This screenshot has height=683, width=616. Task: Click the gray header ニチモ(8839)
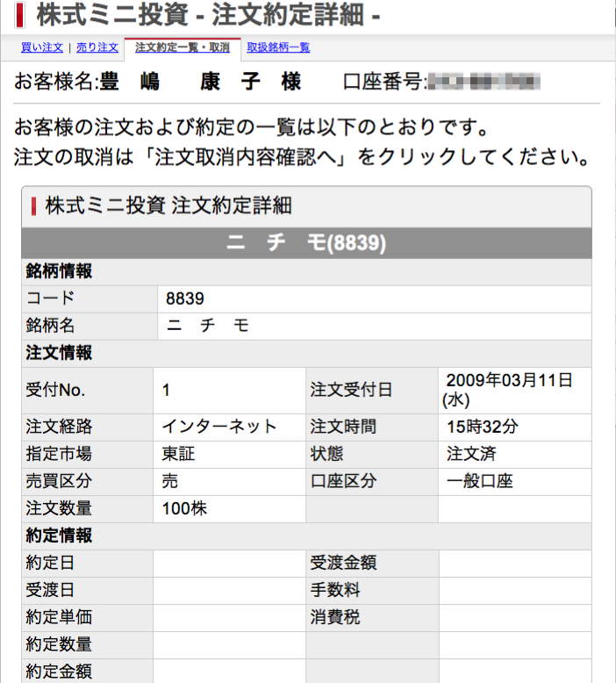point(306,242)
